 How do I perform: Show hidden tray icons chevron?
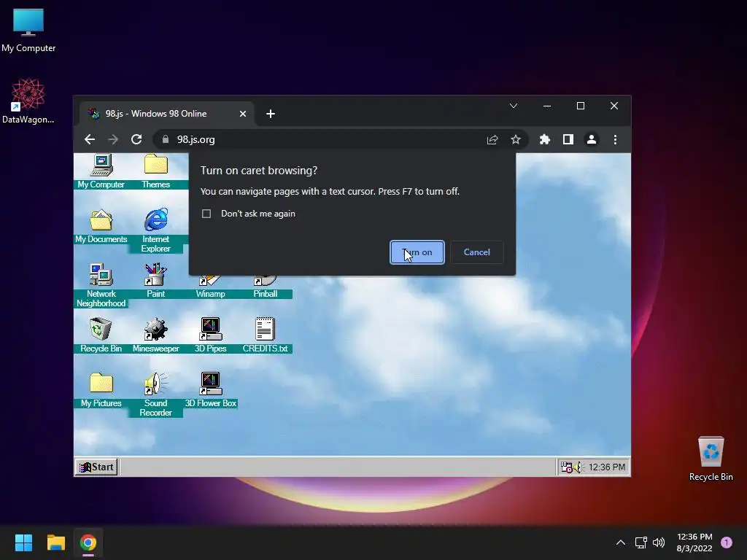click(x=621, y=542)
